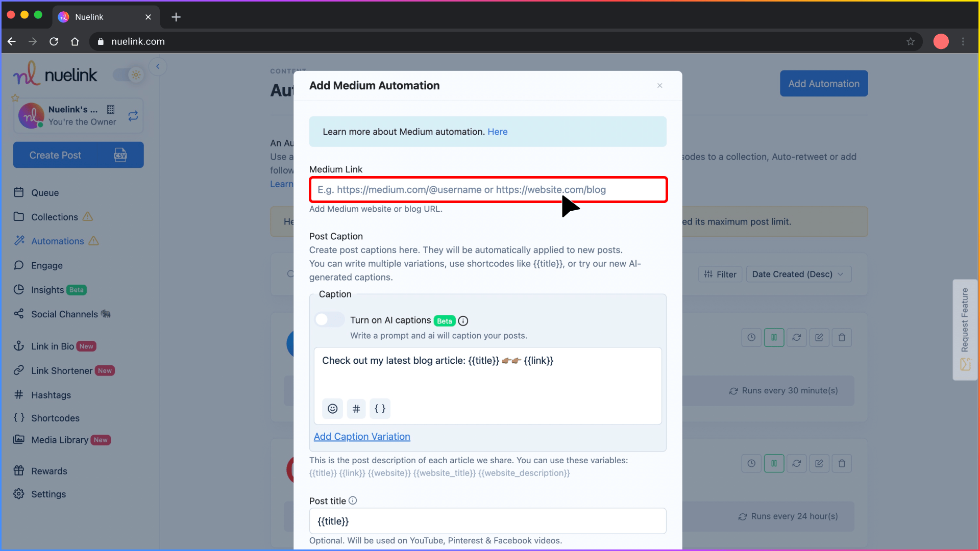This screenshot has width=980, height=551.
Task: Click the Filter button
Action: [720, 274]
